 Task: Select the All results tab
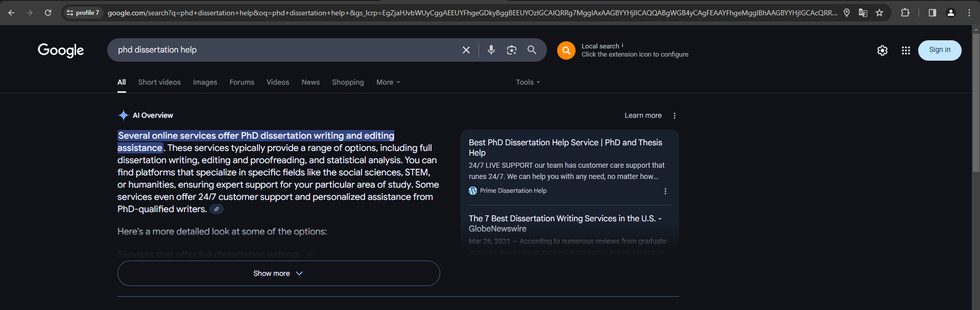(122, 82)
